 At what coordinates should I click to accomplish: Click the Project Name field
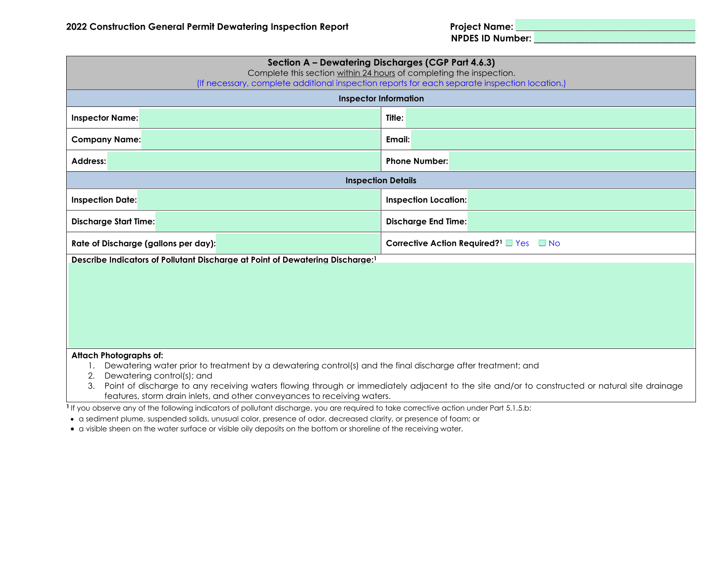(x=605, y=25)
